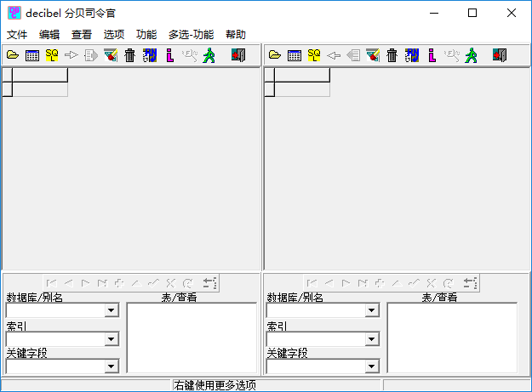Expand left 数据库/别名 dropdown
The height and width of the screenshot is (392, 532).
click(112, 310)
